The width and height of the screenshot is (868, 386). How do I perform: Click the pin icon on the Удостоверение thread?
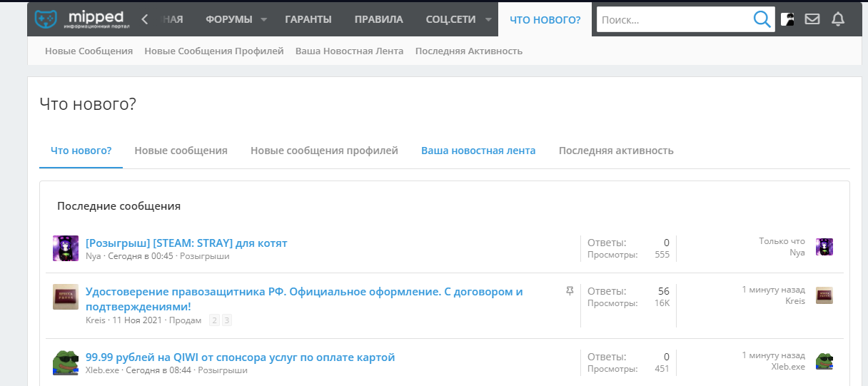coord(570,291)
